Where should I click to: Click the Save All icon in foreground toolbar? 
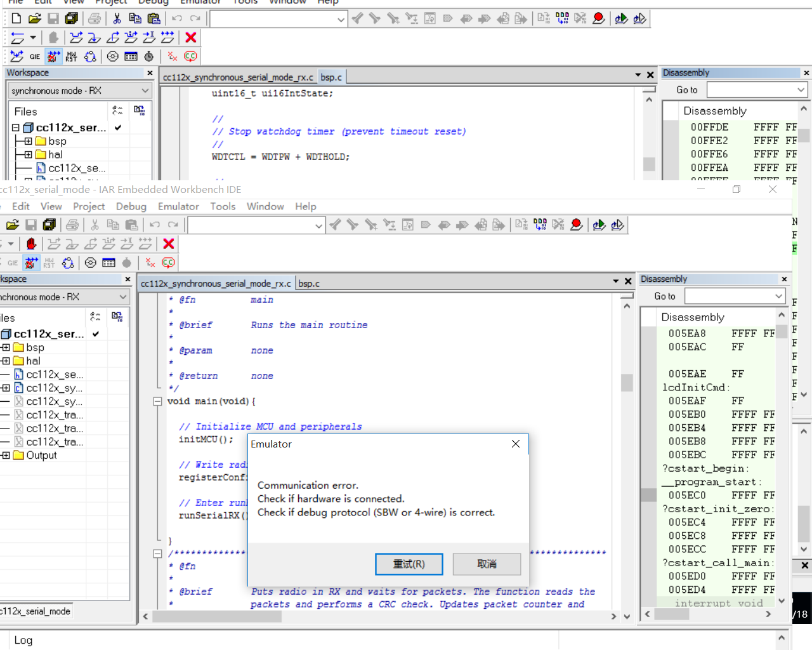(49, 225)
